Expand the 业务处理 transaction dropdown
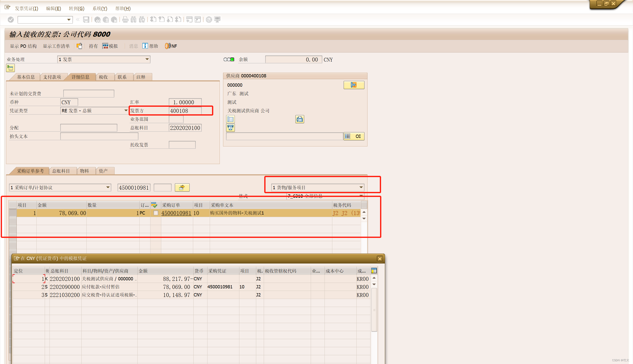This screenshot has height=364, width=633. pyautogui.click(x=147, y=59)
